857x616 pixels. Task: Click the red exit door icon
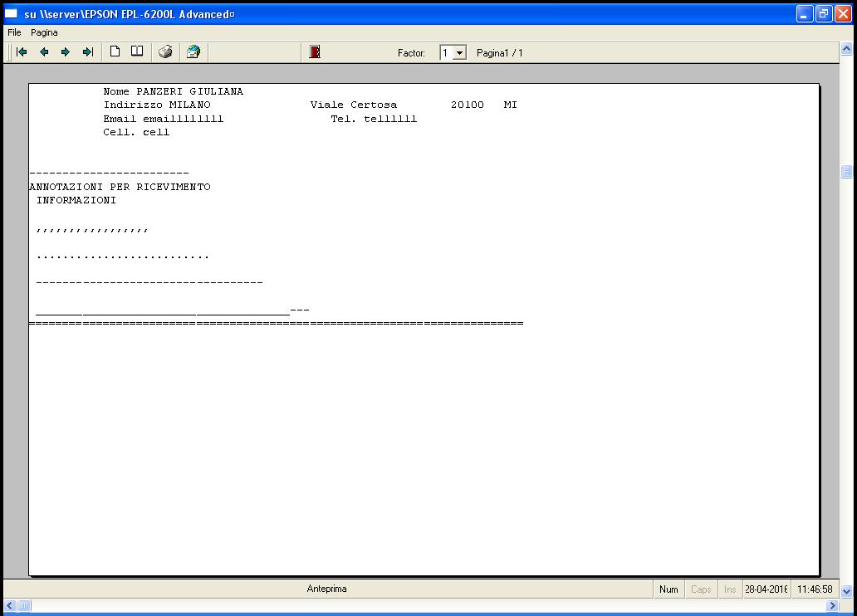pos(315,52)
